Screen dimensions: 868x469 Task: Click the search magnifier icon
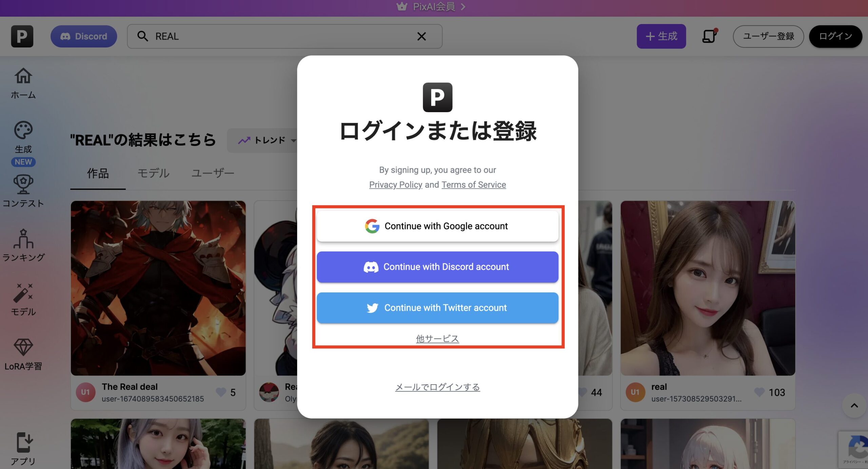142,36
